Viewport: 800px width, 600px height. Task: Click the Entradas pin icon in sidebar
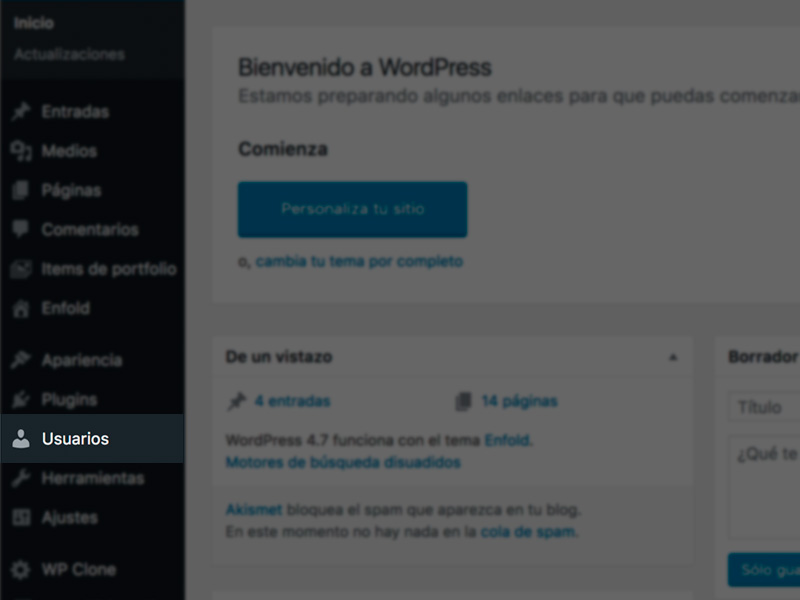click(21, 112)
